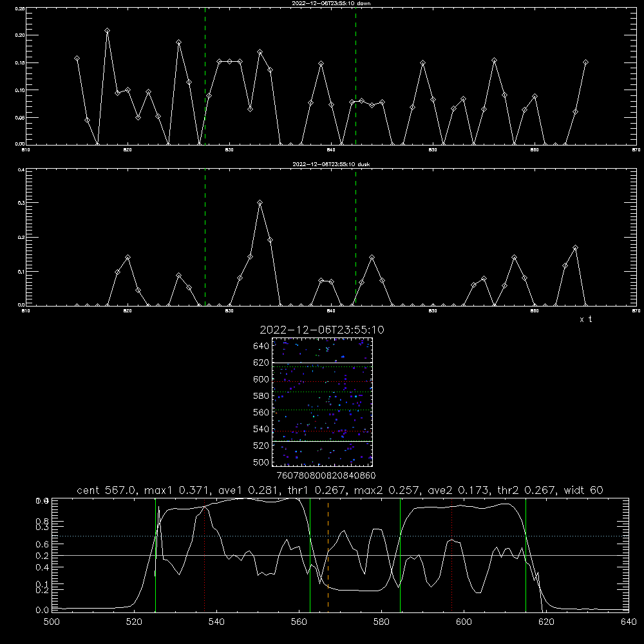Viewport: 644px width, 644px height.
Task: Click the blue dotted threshold line in bottom plot
Action: (340, 536)
